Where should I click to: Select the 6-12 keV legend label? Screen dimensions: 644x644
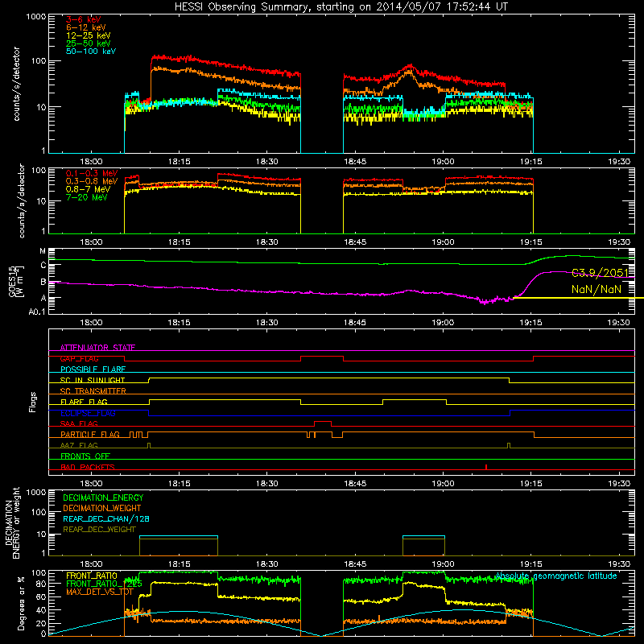point(86,27)
